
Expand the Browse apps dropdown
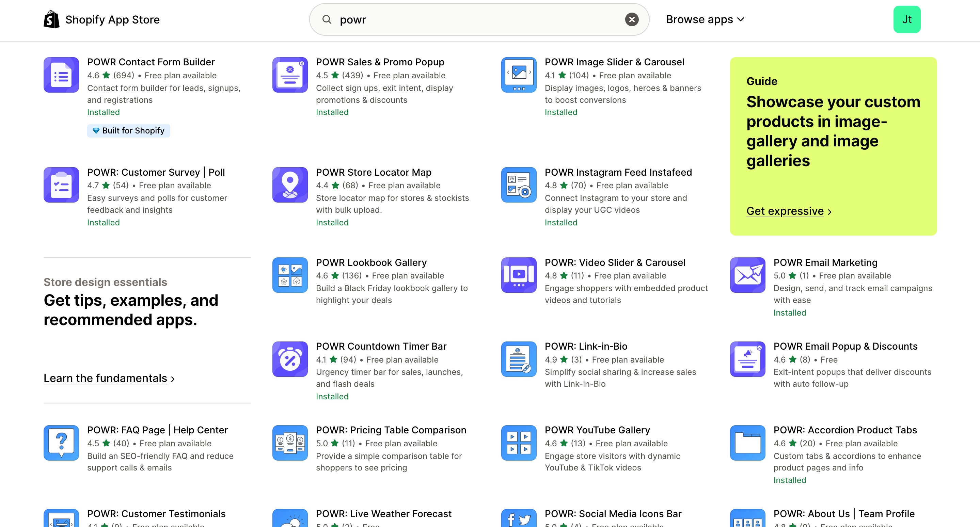click(x=705, y=19)
